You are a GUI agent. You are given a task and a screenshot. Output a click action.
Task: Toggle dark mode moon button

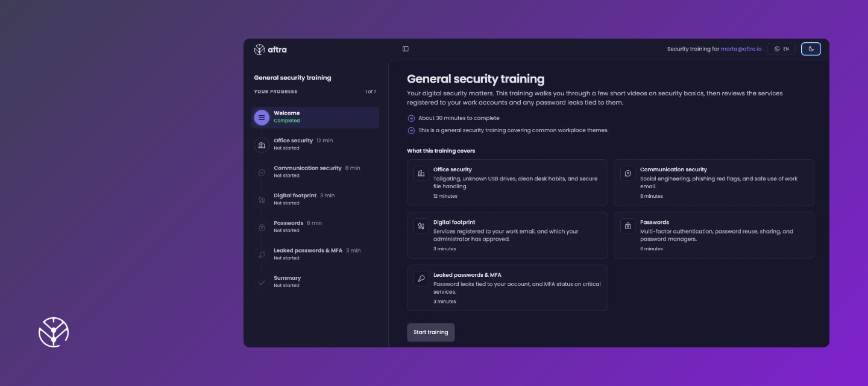[811, 49]
